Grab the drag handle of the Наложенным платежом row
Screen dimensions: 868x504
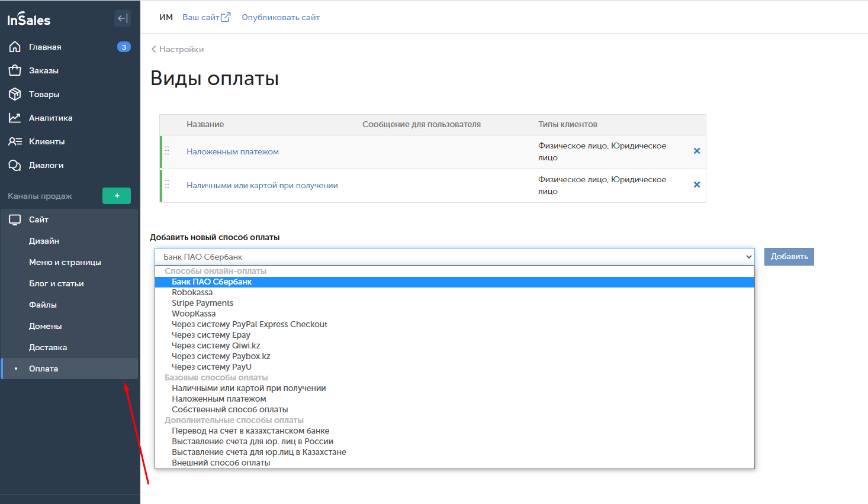pos(167,151)
